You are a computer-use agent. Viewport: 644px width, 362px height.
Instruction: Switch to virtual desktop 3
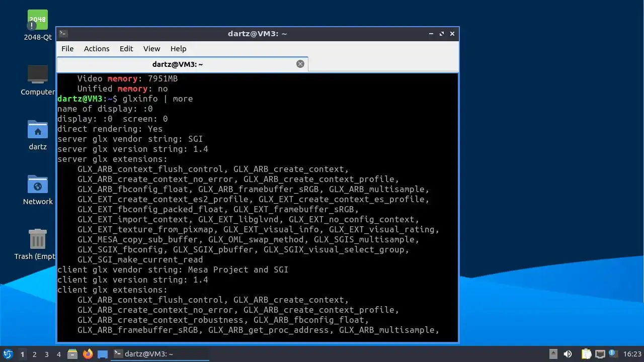point(47,354)
